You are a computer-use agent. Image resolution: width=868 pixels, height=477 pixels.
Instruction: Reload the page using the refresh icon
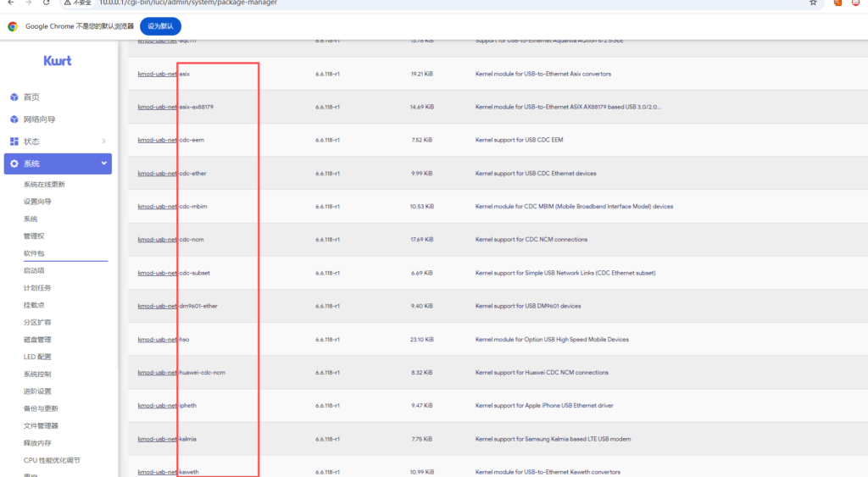pyautogui.click(x=47, y=3)
